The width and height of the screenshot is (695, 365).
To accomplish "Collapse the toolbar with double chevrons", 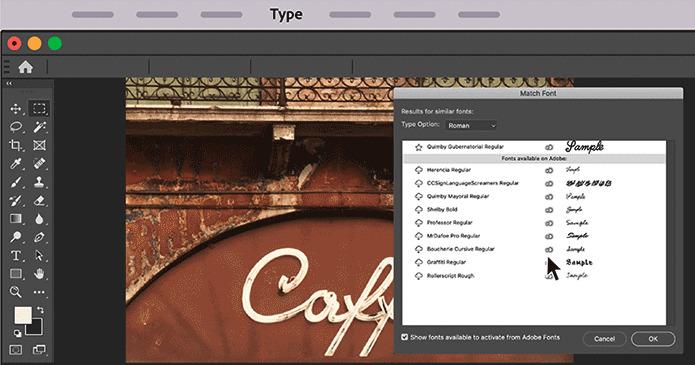I will 9,83.
